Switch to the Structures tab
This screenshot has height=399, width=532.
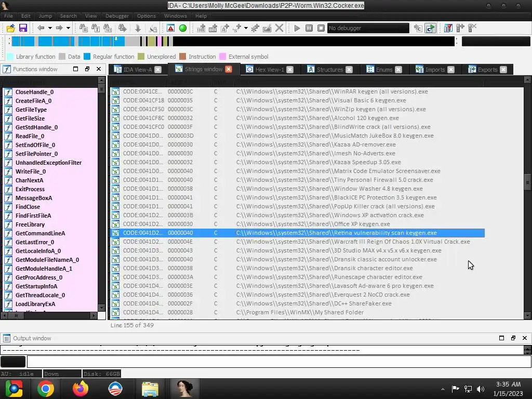[x=329, y=70]
